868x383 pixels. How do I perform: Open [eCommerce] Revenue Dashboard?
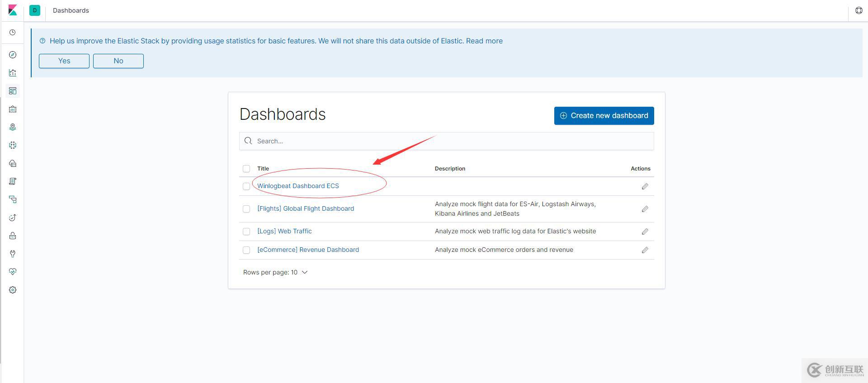tap(308, 250)
